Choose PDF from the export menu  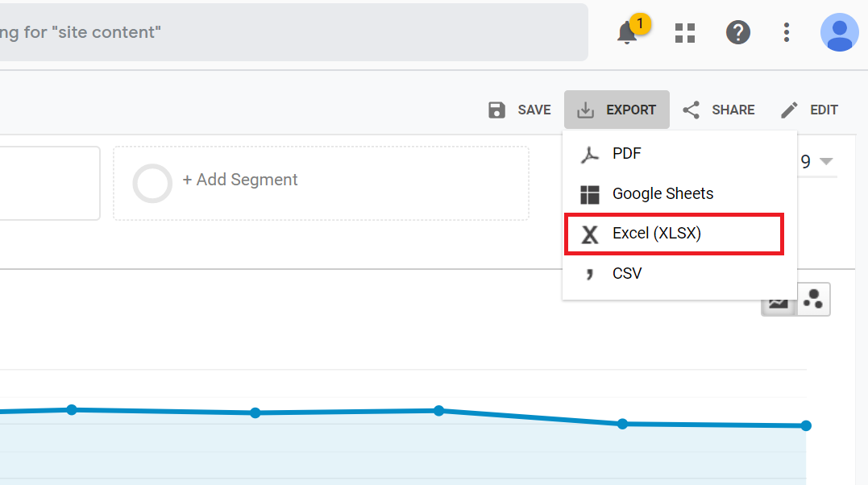point(626,153)
